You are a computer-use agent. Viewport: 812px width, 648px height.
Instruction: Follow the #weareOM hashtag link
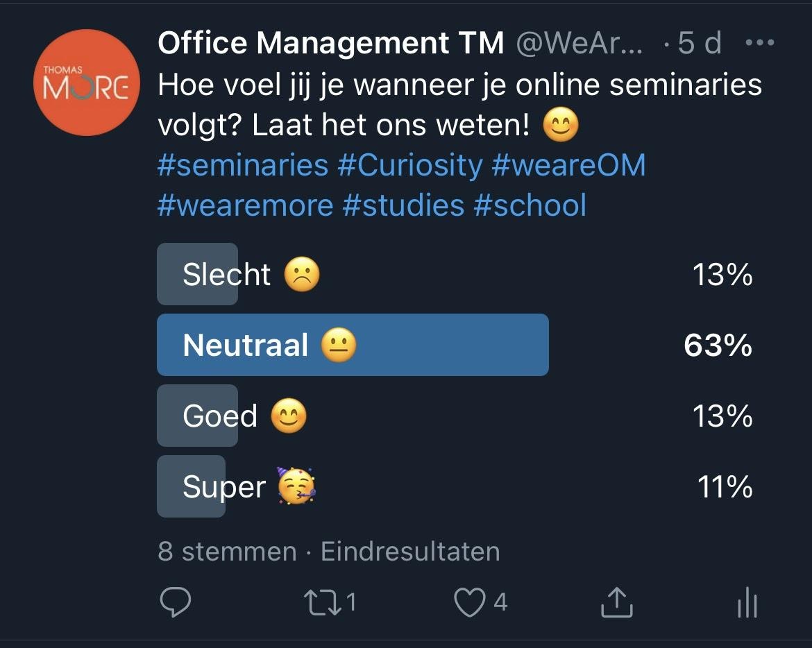pyautogui.click(x=568, y=166)
